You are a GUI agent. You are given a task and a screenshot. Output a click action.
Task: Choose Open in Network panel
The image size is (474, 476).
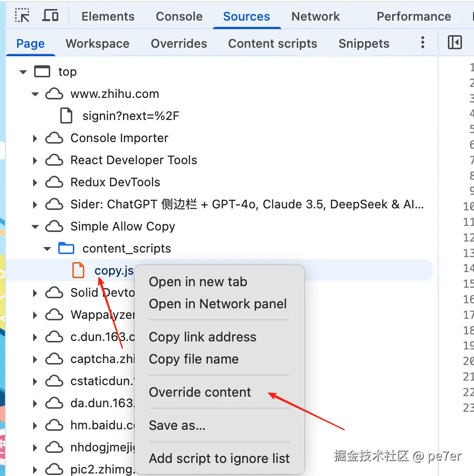[218, 304]
